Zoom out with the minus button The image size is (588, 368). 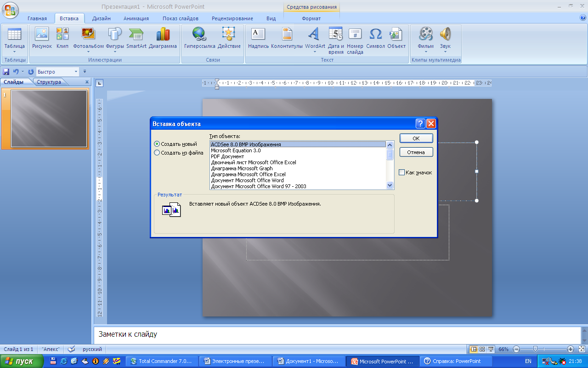[516, 349]
